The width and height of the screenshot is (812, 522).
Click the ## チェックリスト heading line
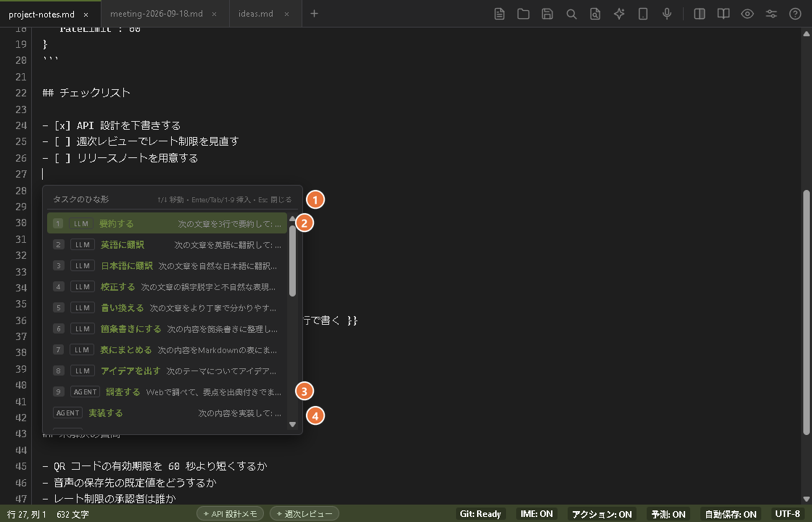click(86, 93)
